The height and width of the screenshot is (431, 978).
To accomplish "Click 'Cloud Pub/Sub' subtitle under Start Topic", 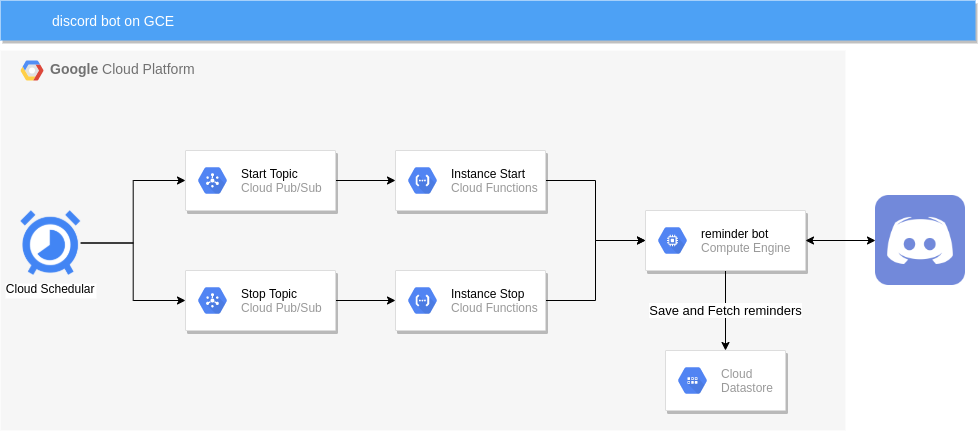I will click(281, 188).
